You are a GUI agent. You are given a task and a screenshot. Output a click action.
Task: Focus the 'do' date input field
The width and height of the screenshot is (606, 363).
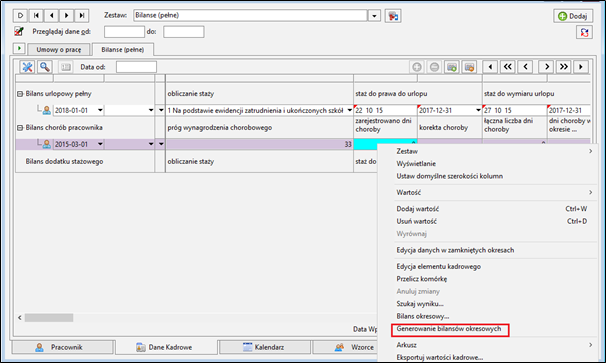(x=184, y=32)
